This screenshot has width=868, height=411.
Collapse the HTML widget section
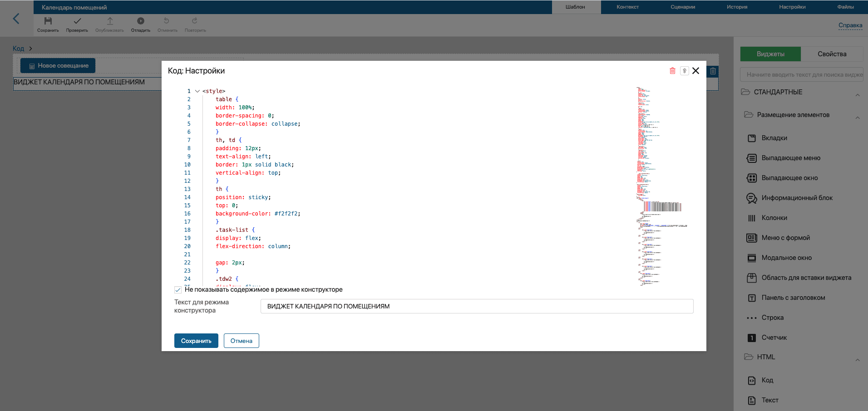(x=857, y=360)
